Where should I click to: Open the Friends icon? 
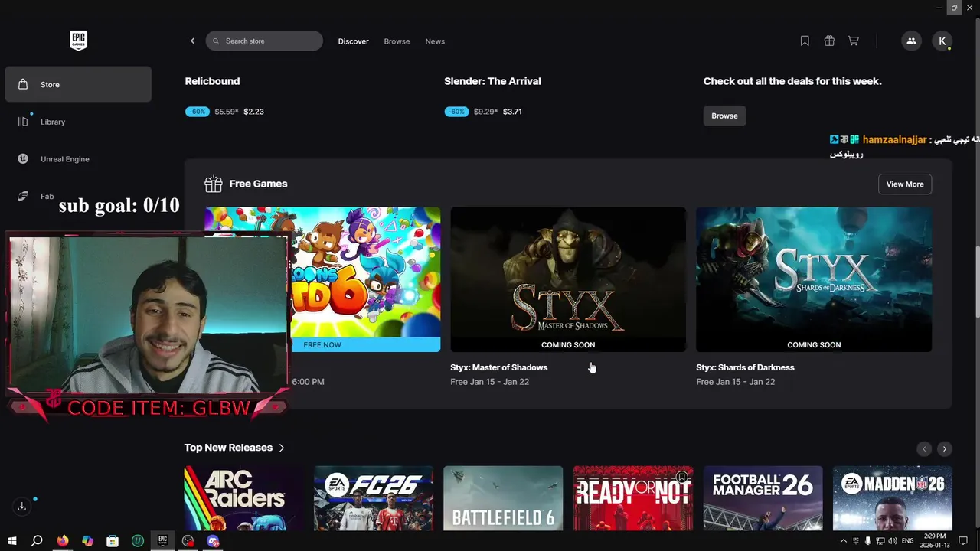click(911, 41)
